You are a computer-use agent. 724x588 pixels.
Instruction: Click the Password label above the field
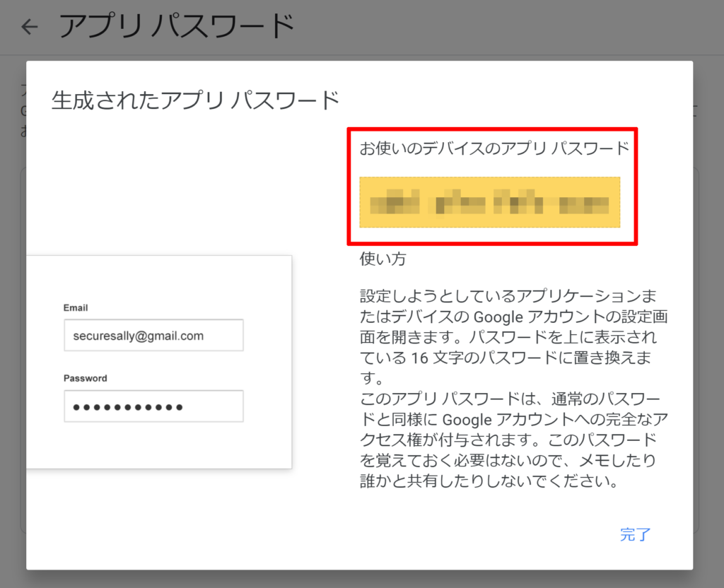pyautogui.click(x=85, y=378)
